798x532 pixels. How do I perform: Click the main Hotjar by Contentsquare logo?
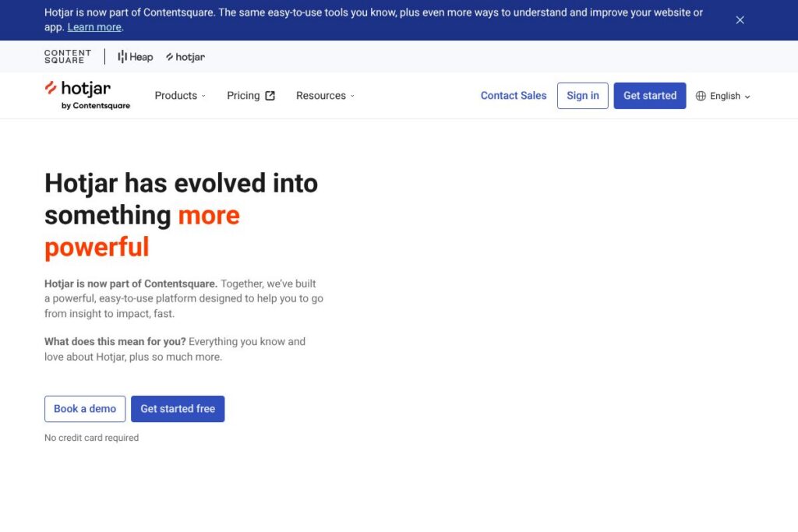(x=87, y=95)
